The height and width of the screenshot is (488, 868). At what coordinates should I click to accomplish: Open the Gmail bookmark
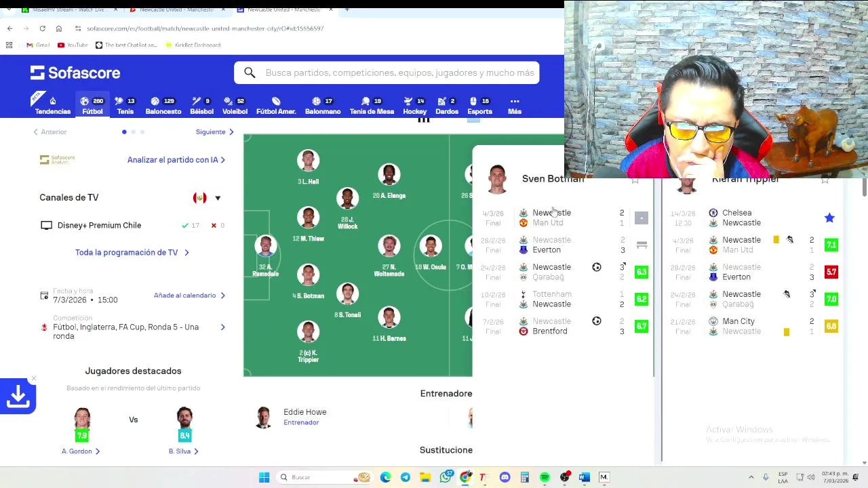(x=38, y=45)
